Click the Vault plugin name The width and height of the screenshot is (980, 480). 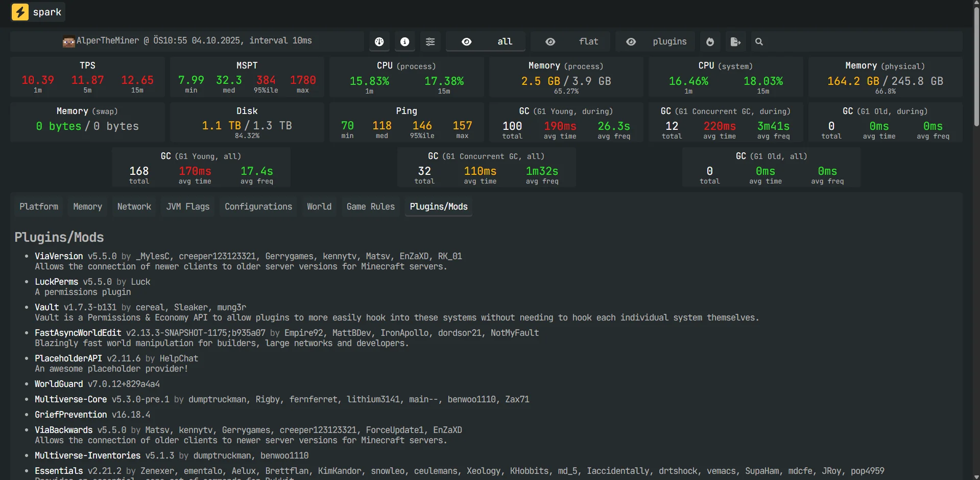pyautogui.click(x=47, y=307)
